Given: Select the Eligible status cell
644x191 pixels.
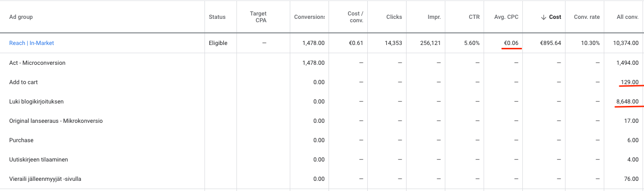Looking at the screenshot, I should [x=218, y=43].
